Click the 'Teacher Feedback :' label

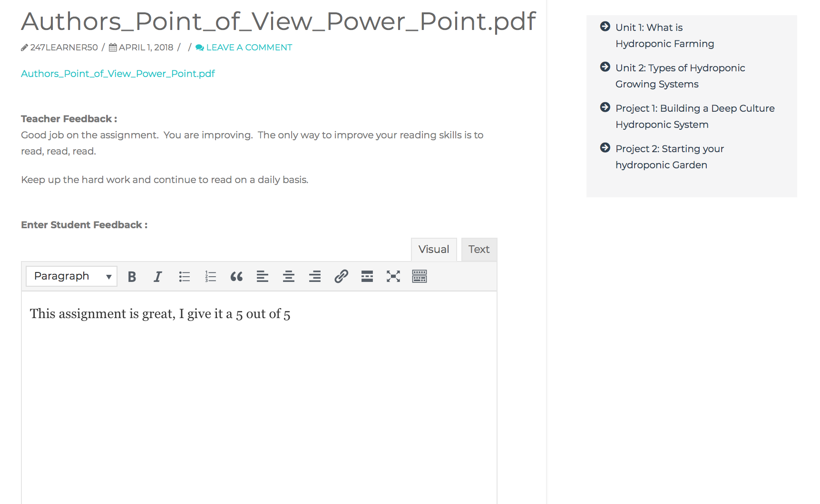point(69,119)
